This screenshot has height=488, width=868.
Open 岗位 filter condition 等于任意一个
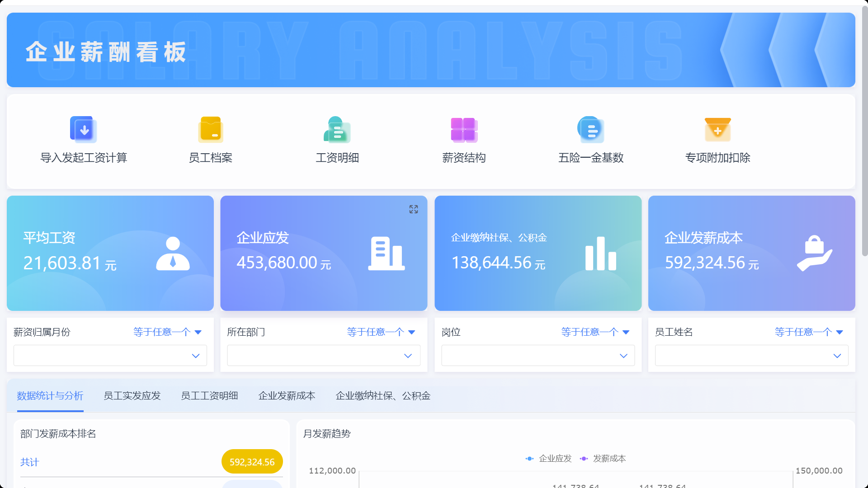coord(595,332)
